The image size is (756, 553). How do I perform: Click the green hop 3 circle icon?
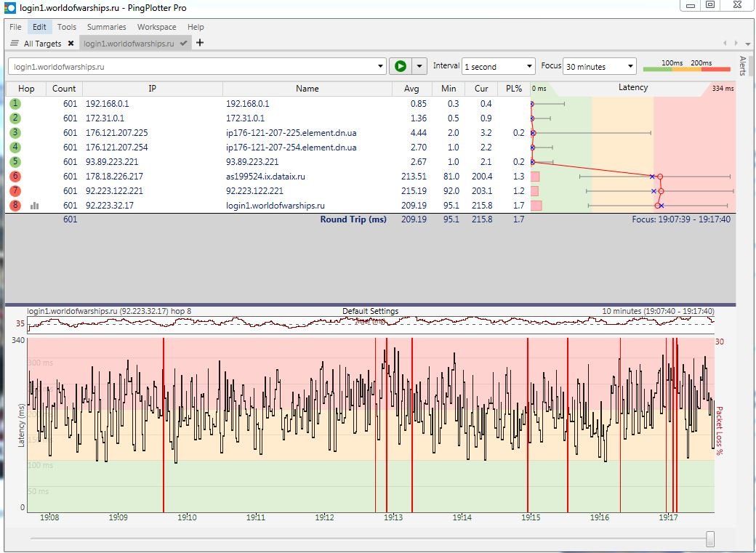pos(15,132)
